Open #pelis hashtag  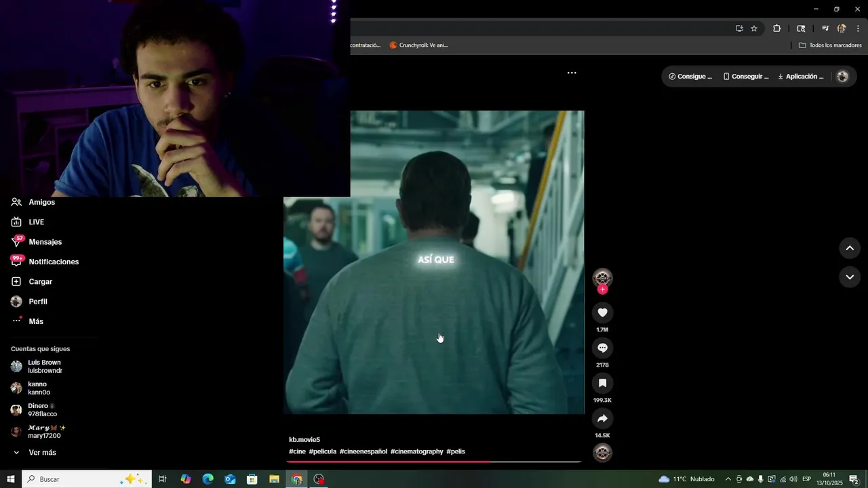point(456,451)
